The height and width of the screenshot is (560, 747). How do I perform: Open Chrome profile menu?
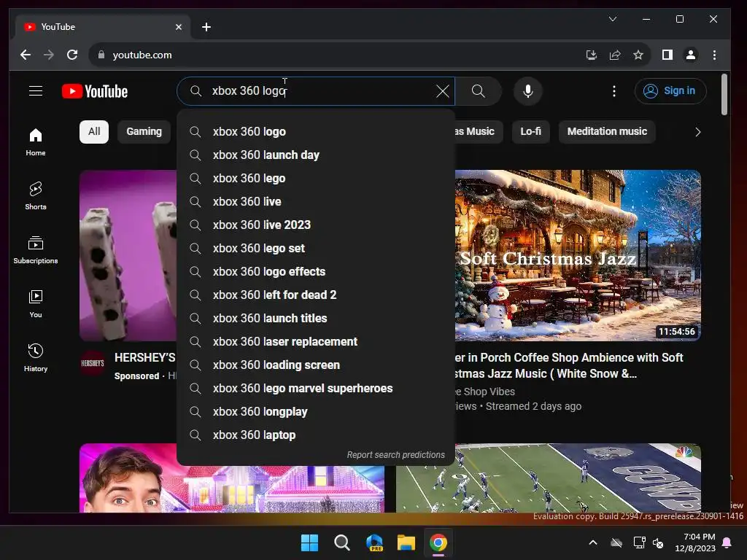(x=690, y=55)
